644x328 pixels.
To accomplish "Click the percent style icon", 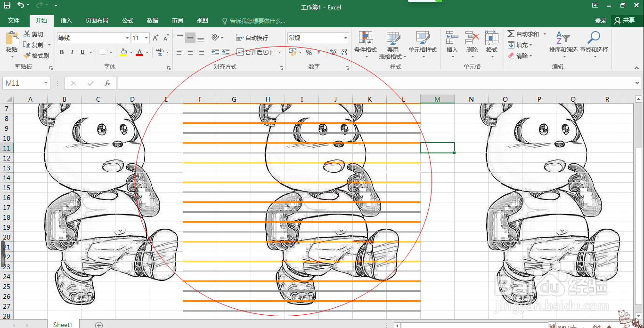I will coord(309,52).
